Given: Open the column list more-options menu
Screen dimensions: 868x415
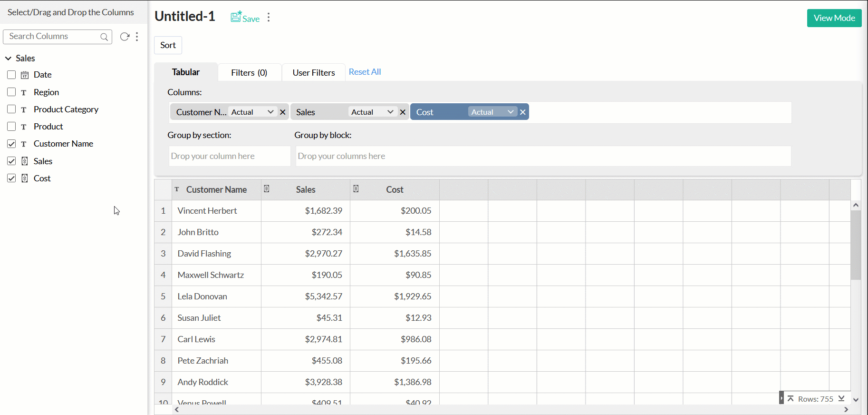Looking at the screenshot, I should point(137,37).
